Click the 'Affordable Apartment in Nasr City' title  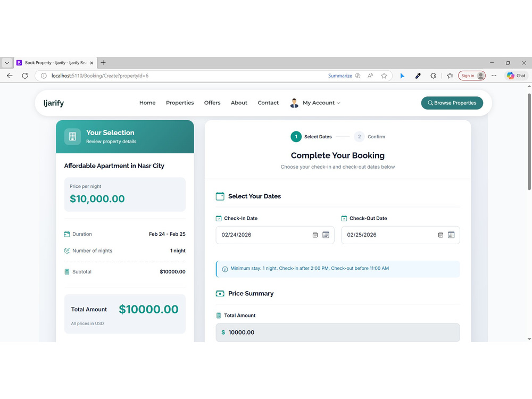114,165
